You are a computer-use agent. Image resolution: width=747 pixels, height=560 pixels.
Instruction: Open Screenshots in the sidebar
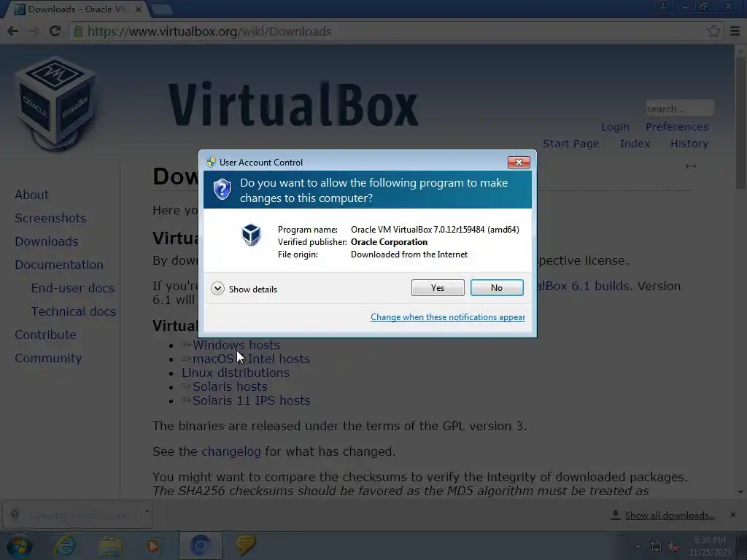50,218
